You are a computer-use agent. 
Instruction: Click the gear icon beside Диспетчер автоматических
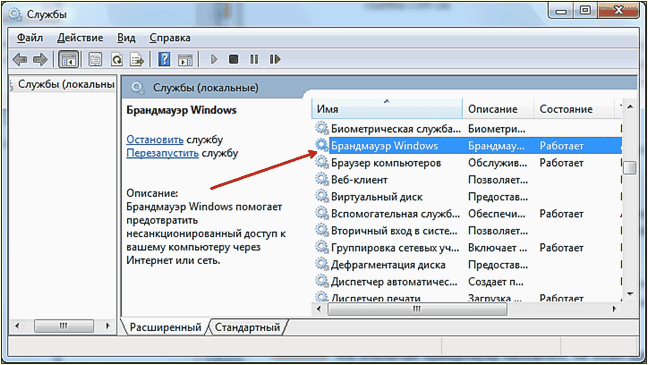(322, 281)
